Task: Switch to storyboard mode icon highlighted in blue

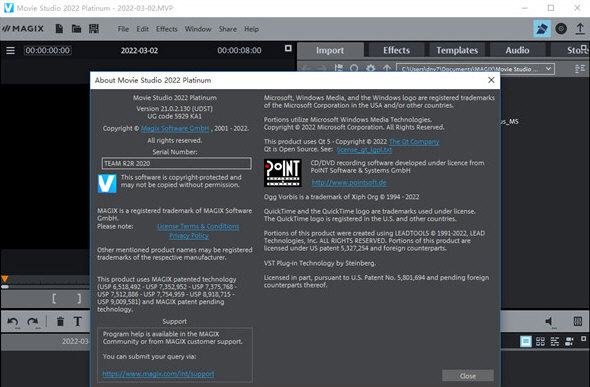Action: [x=526, y=341]
